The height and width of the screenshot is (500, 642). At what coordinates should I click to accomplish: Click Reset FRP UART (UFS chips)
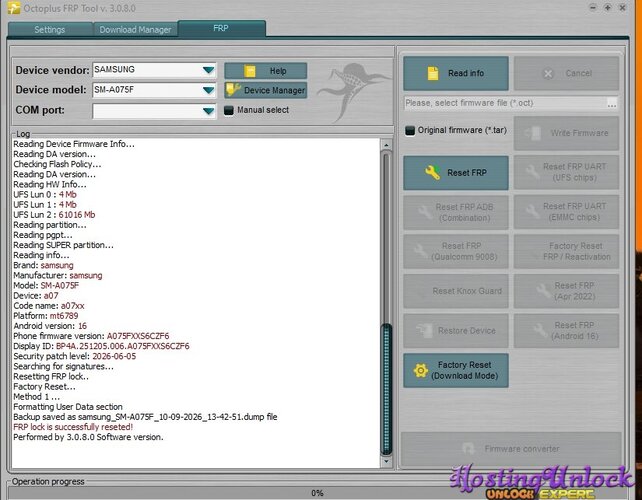click(566, 172)
